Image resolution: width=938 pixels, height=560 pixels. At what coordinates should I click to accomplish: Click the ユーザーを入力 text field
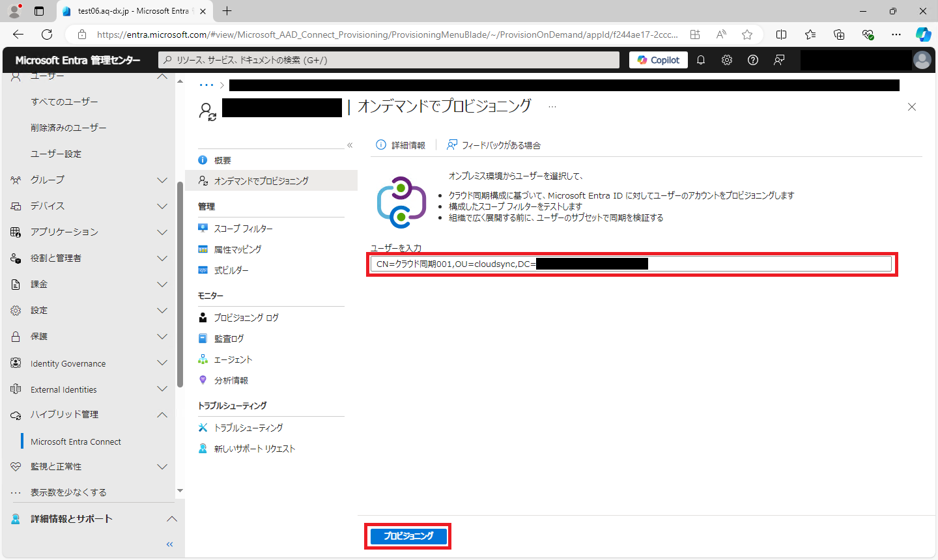631,264
